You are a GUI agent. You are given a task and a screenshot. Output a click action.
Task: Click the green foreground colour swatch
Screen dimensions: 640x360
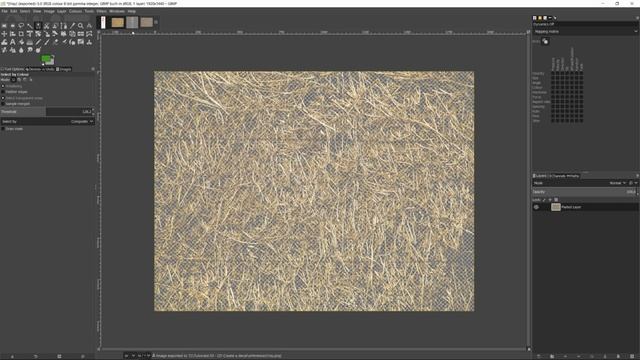pyautogui.click(x=45, y=59)
